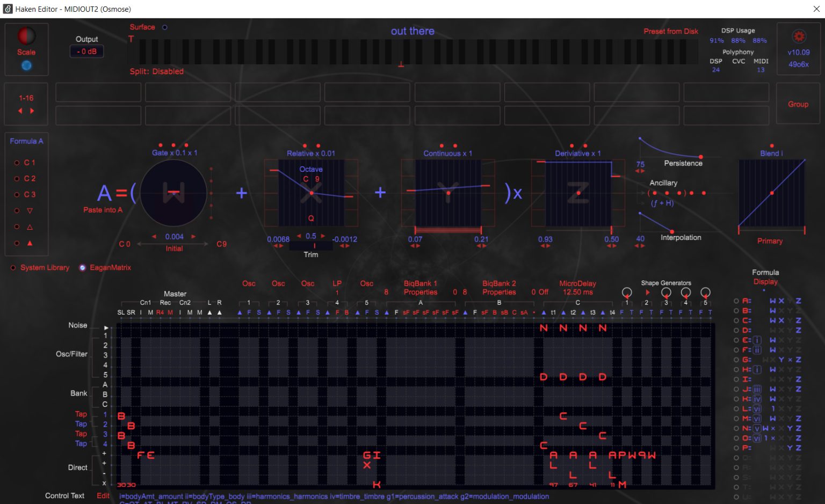Open the Preset from Disk menu
Screen dimensions: 825x504
(x=671, y=31)
